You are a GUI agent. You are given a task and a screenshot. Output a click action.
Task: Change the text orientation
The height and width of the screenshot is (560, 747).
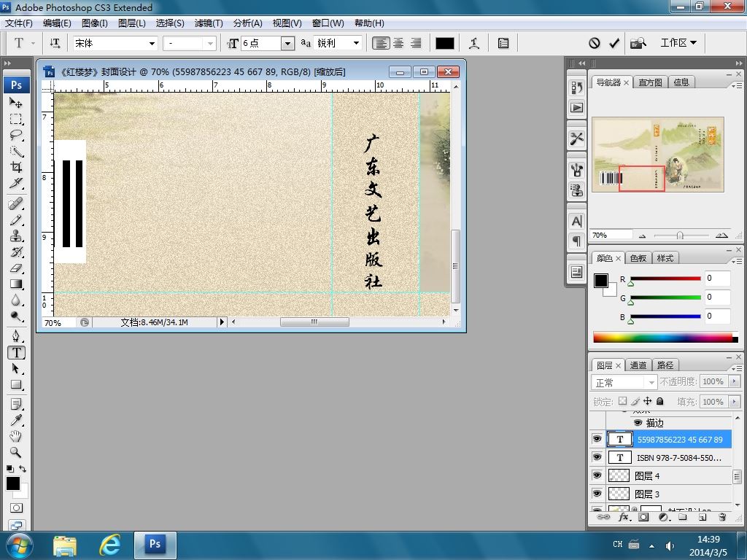(x=55, y=43)
